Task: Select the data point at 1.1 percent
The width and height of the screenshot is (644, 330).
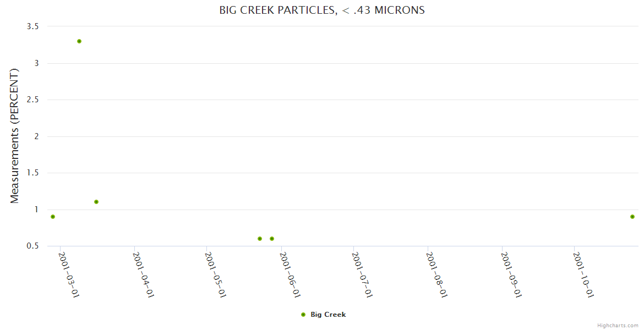Action: click(x=96, y=202)
